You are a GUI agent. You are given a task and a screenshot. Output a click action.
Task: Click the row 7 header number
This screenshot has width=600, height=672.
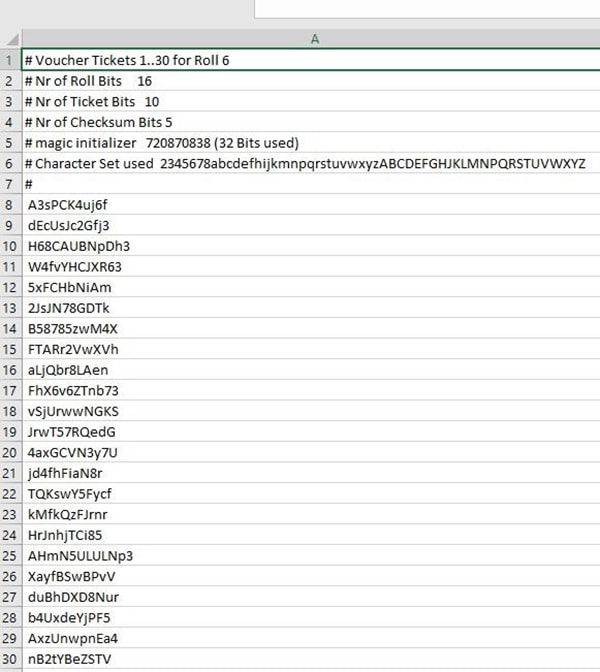click(10, 184)
